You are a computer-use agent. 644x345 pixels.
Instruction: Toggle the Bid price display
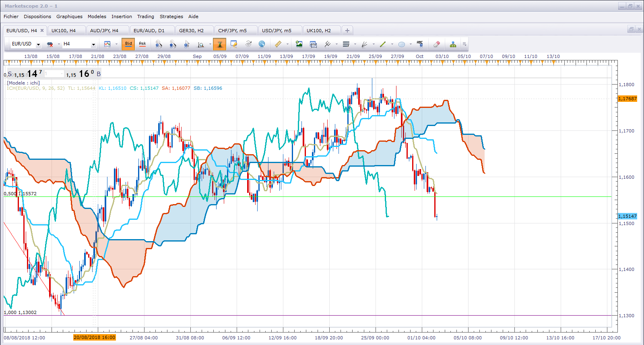[x=128, y=44]
